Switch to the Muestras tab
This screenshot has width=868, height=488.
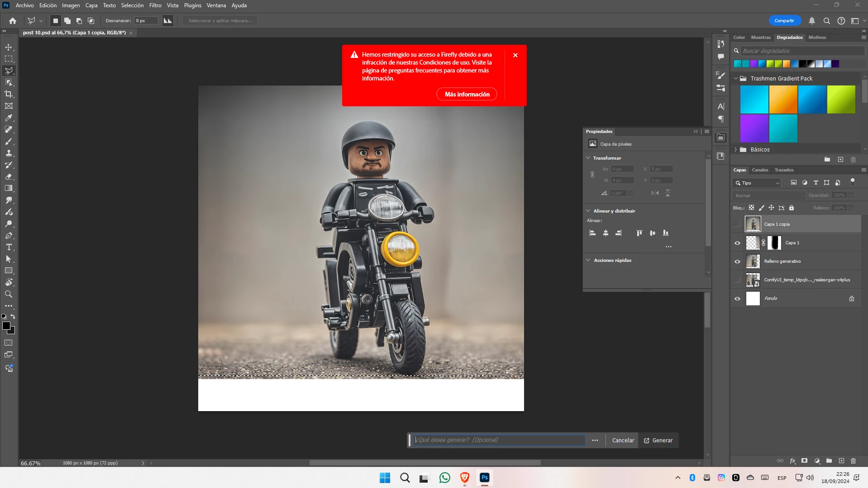pyautogui.click(x=761, y=38)
